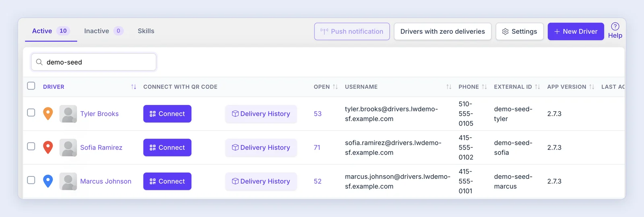Open Tyler Brooks driver profile link
The width and height of the screenshot is (644, 217).
(x=99, y=114)
